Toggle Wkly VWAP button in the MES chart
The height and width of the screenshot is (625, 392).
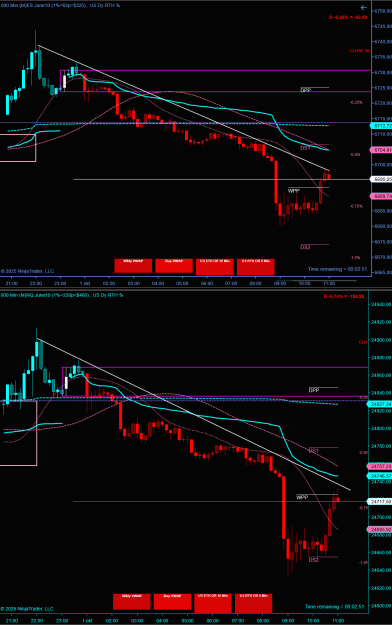point(133,266)
